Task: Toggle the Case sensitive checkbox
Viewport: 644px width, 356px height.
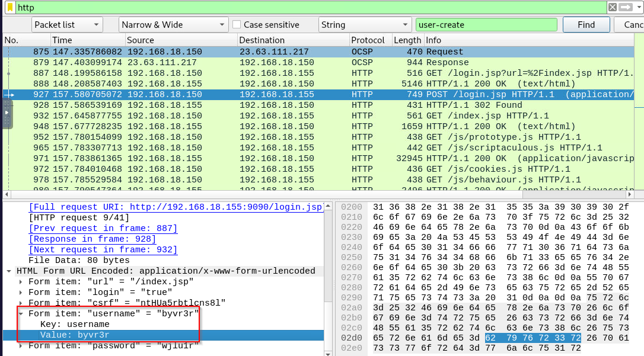Action: 237,25
